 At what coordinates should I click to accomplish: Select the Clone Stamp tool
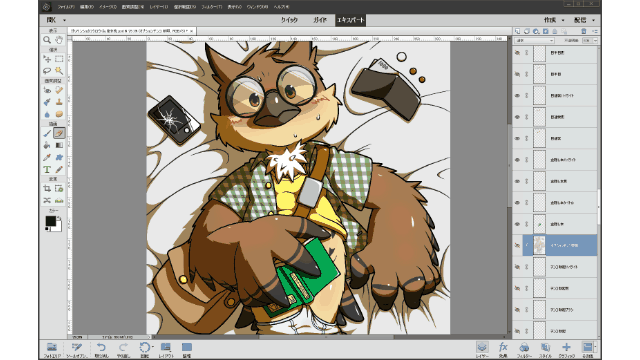59,102
